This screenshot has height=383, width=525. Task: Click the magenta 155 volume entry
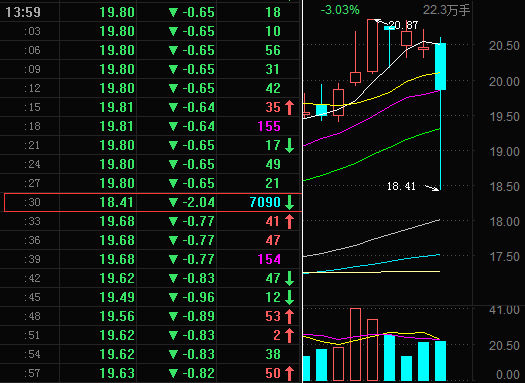coord(269,126)
